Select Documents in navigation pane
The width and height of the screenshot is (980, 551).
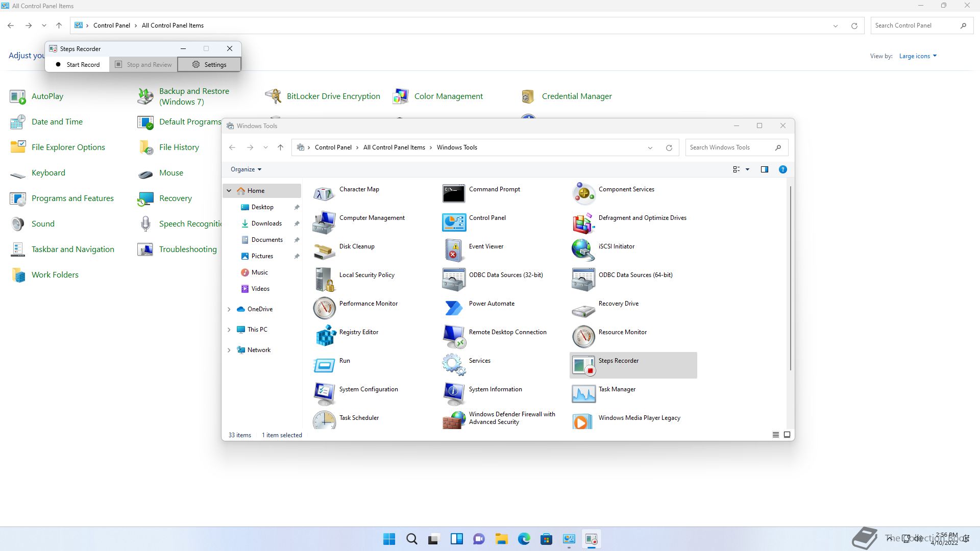tap(266, 240)
